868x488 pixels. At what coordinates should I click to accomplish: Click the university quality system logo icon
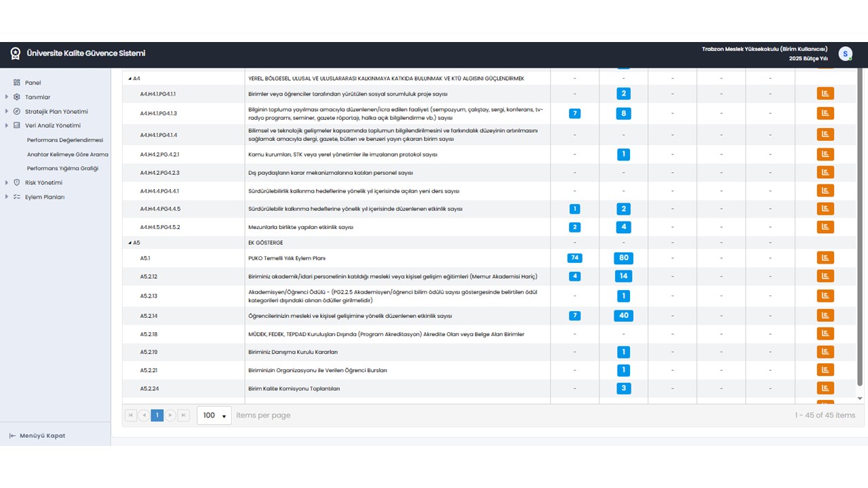(x=16, y=54)
